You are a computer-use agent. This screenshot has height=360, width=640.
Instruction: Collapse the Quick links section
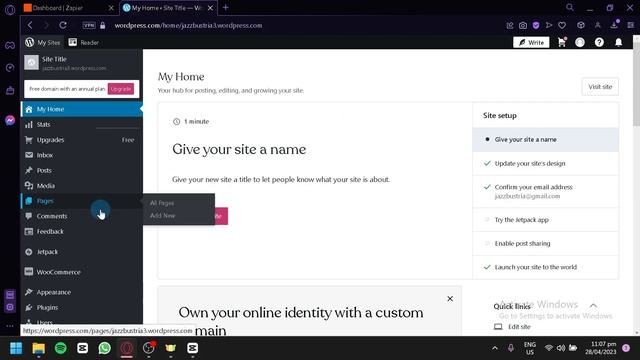[593, 306]
